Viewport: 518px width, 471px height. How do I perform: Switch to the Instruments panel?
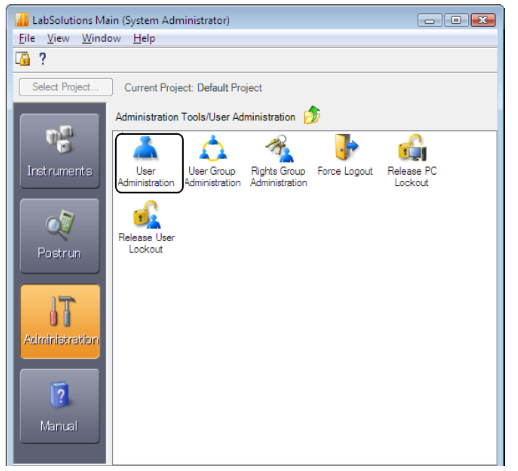(x=60, y=151)
